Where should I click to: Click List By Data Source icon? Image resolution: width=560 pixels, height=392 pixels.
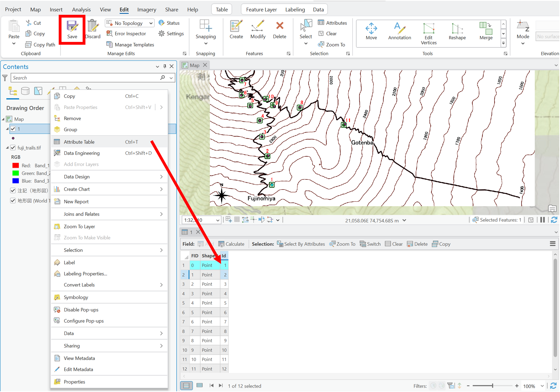[x=25, y=91]
